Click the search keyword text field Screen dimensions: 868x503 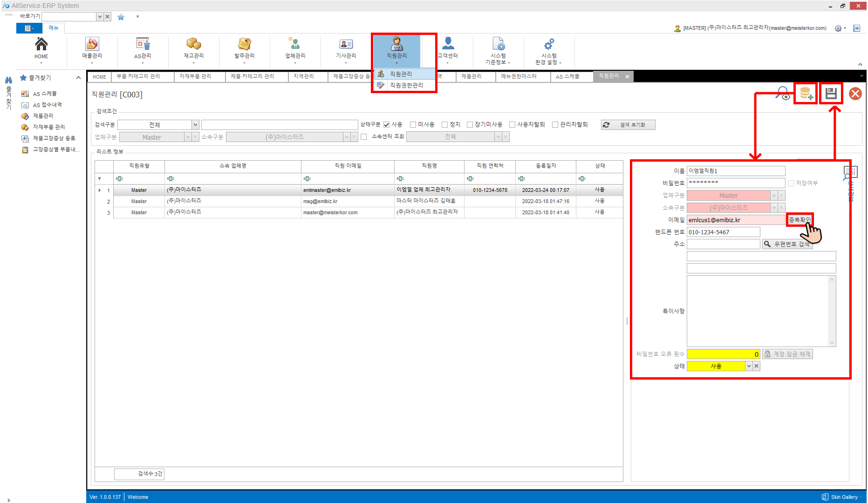(x=280, y=125)
